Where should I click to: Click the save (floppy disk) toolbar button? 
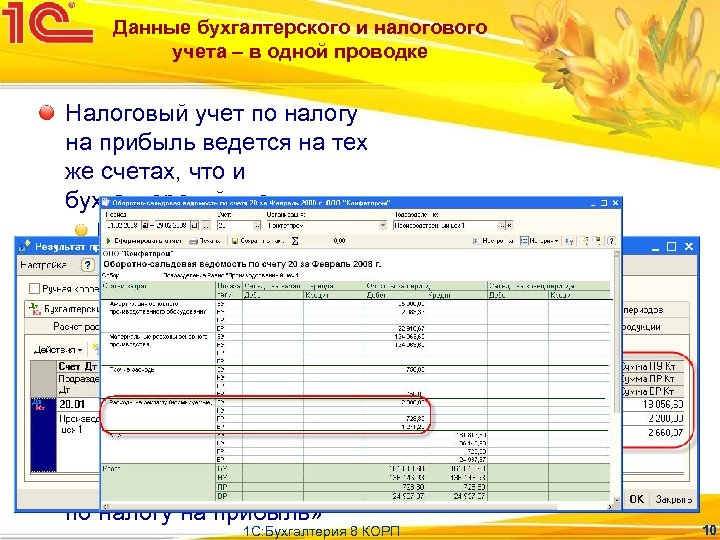258,241
